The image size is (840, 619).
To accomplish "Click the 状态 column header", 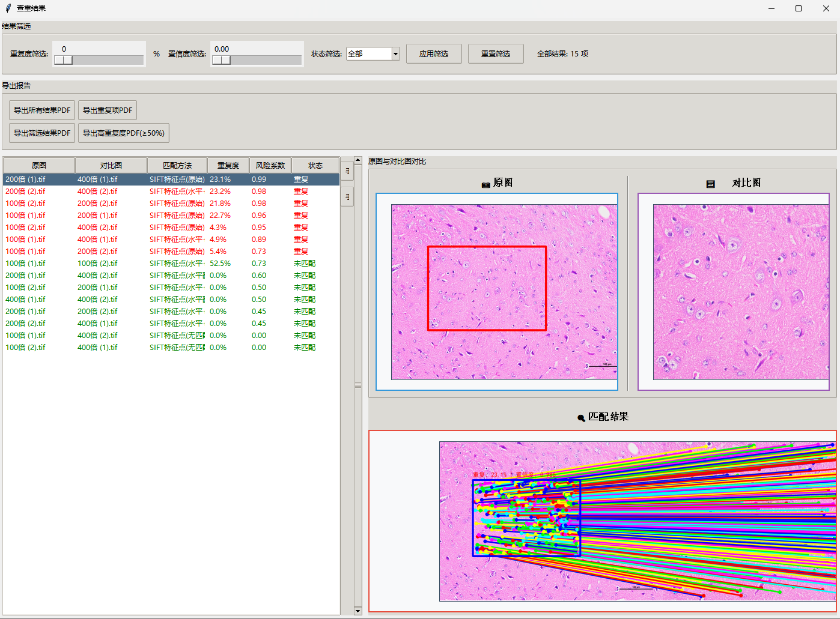I will [315, 166].
